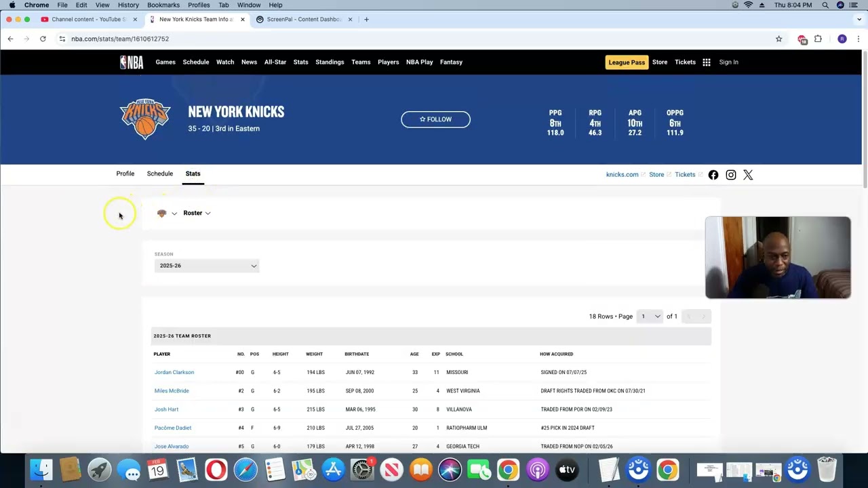Open Opera browser from the Dock
The width and height of the screenshot is (868, 488).
(216, 470)
